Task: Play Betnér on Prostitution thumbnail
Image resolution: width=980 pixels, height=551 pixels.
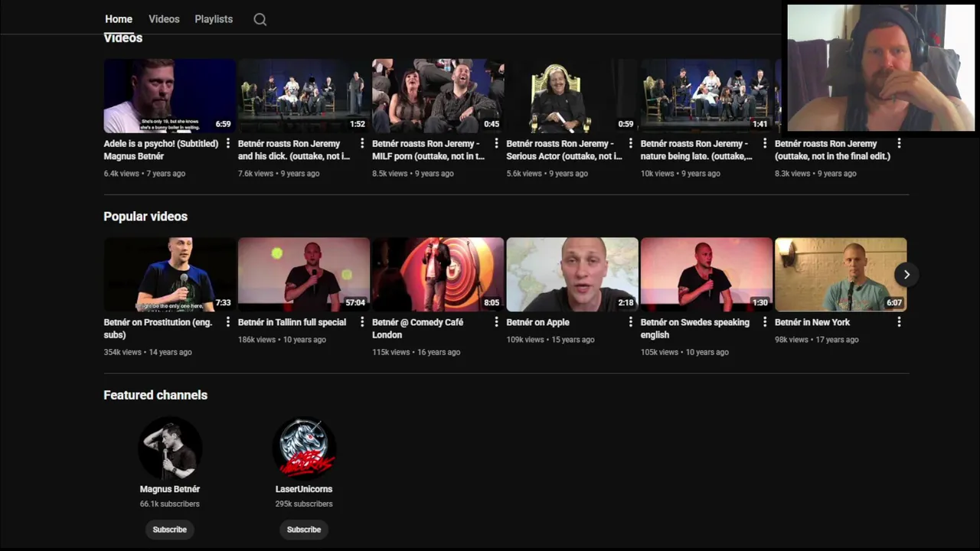Action: click(x=170, y=275)
